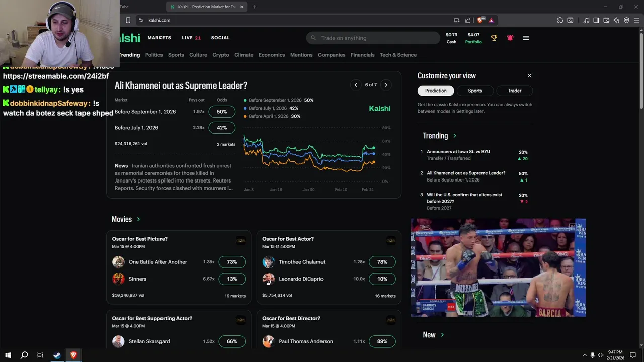644x362 pixels.
Task: Click the share page icon in address bar
Action: tap(468, 20)
